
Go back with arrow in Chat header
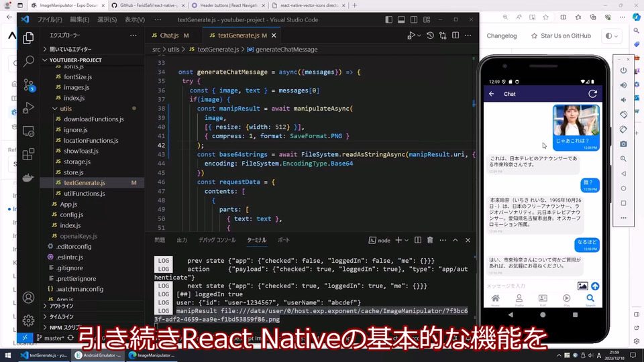492,94
